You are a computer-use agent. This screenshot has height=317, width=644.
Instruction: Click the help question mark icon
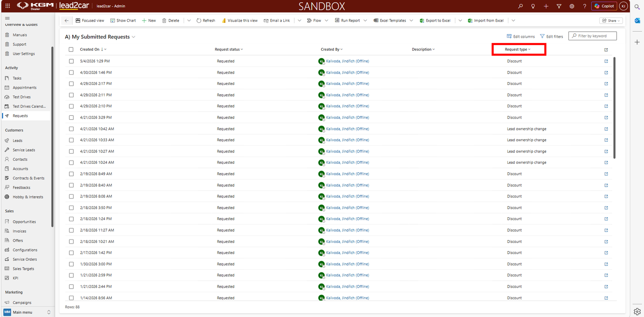[x=584, y=6]
